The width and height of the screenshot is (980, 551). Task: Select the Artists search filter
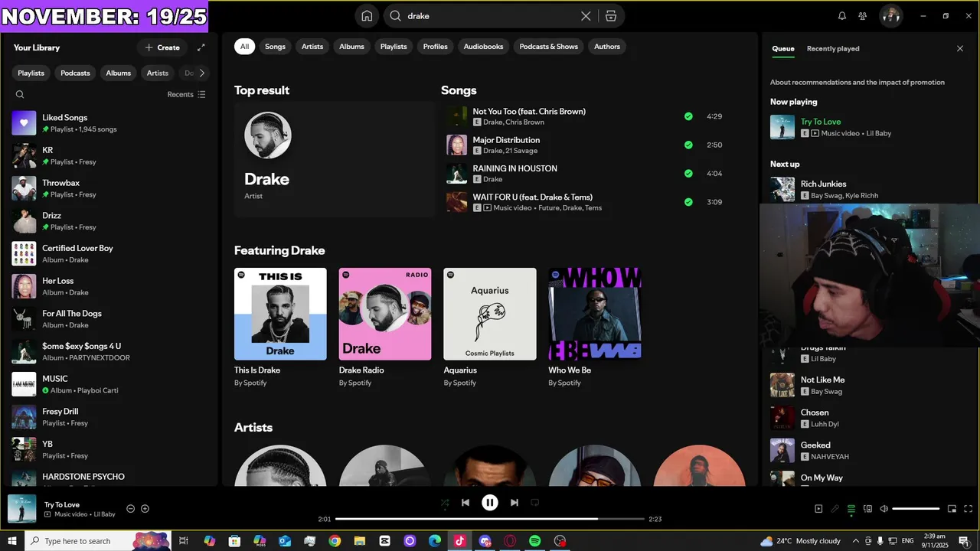pyautogui.click(x=312, y=47)
